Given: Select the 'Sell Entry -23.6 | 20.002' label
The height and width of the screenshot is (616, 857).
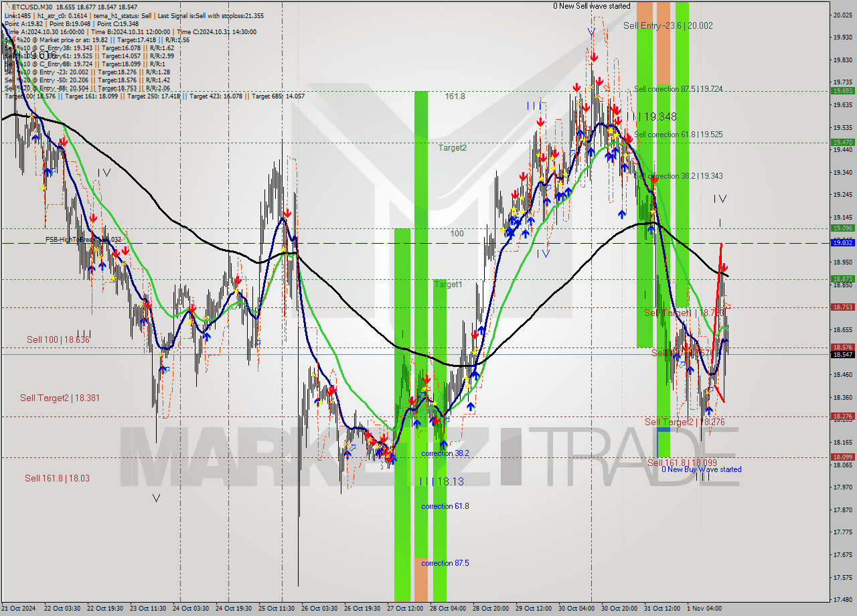Looking at the screenshot, I should pyautogui.click(x=668, y=25).
